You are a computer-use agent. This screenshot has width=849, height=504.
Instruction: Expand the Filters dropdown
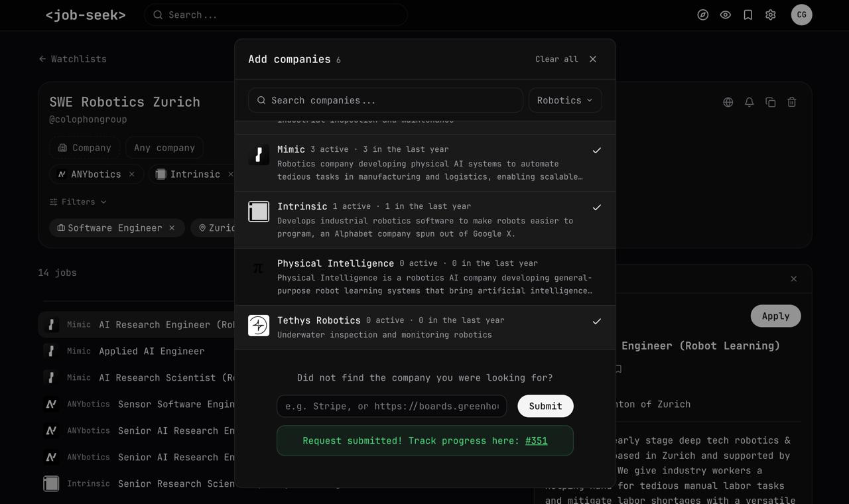coord(78,202)
